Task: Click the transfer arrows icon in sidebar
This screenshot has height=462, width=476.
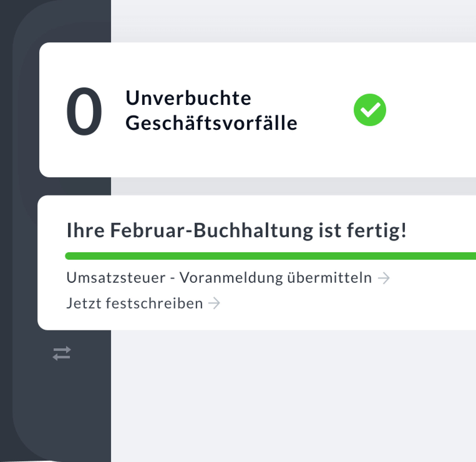Action: point(62,353)
